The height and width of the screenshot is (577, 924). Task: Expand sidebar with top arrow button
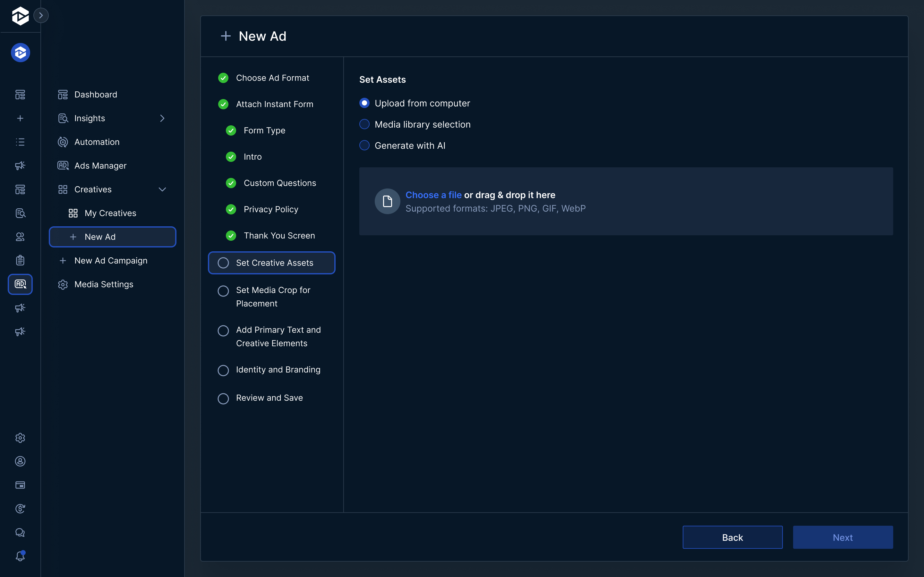coord(41,15)
